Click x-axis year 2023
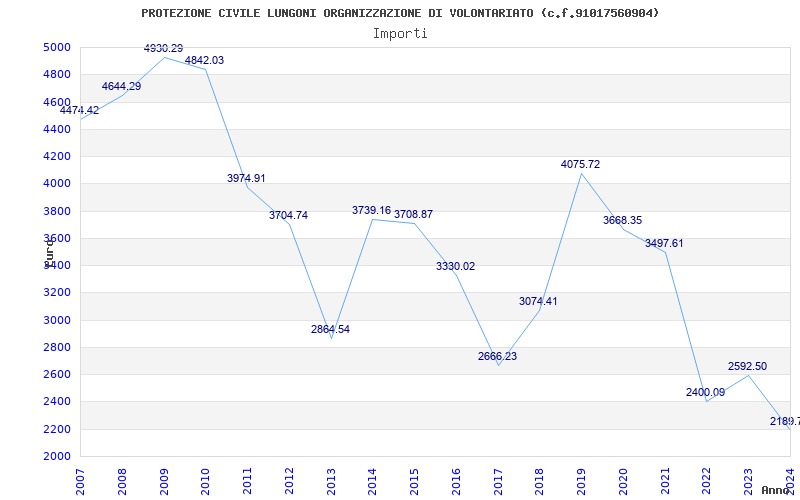The height and width of the screenshot is (500, 800). click(748, 482)
